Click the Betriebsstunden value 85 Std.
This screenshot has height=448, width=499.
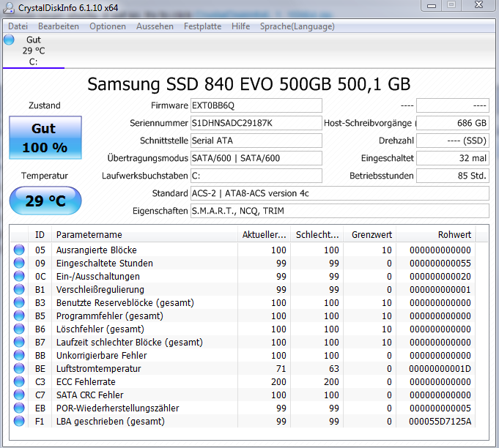coord(453,176)
